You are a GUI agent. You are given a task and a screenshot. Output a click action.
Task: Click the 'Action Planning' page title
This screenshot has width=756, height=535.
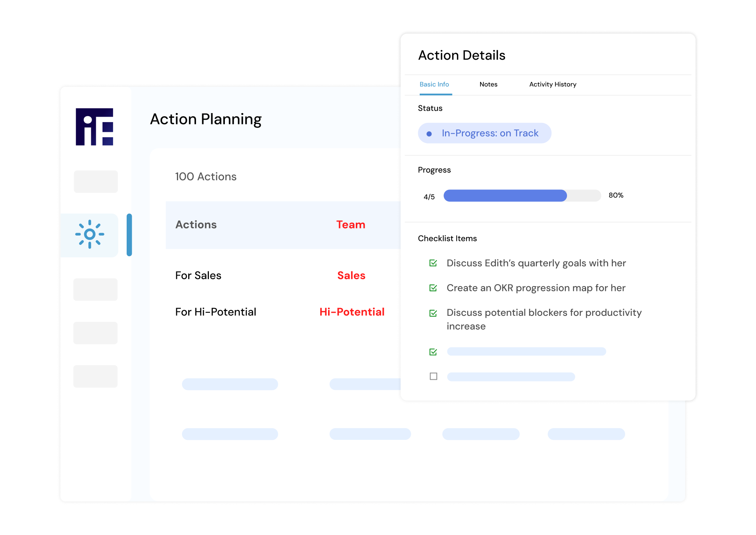point(206,119)
